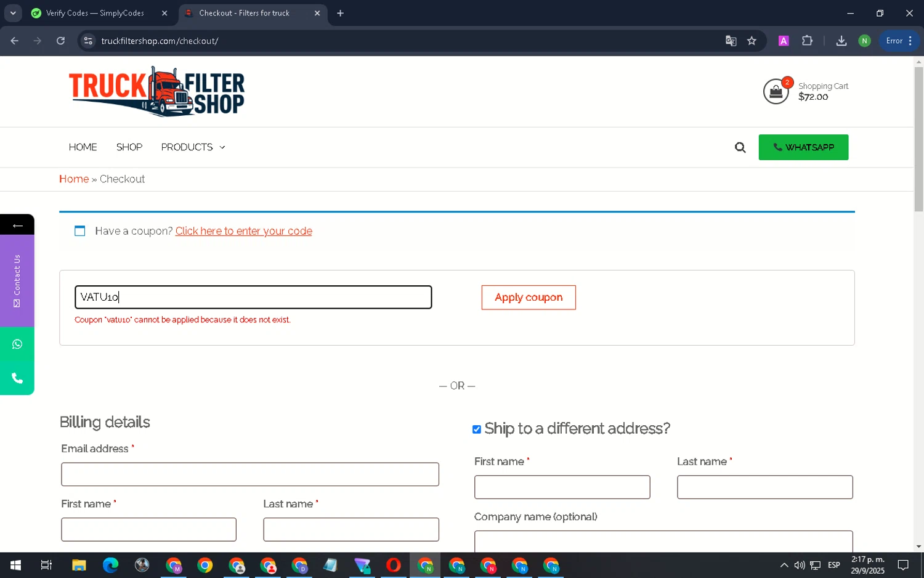Open browser downloads icon
The height and width of the screenshot is (578, 924).
[x=841, y=41]
